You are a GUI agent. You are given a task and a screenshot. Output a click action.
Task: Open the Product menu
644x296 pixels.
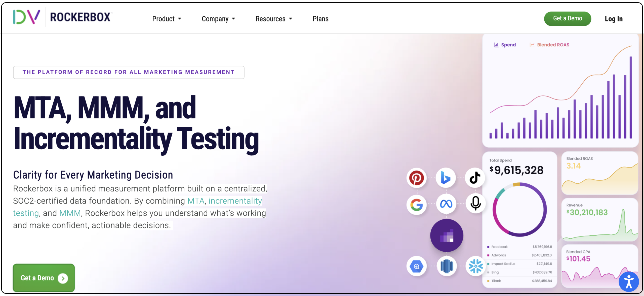tap(167, 19)
